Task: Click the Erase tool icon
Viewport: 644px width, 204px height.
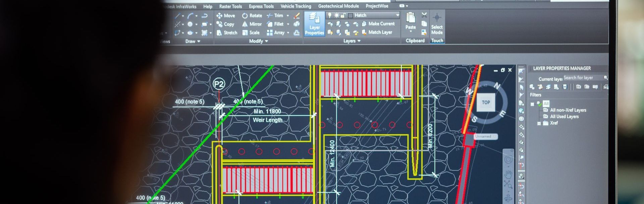Action: coord(297,15)
